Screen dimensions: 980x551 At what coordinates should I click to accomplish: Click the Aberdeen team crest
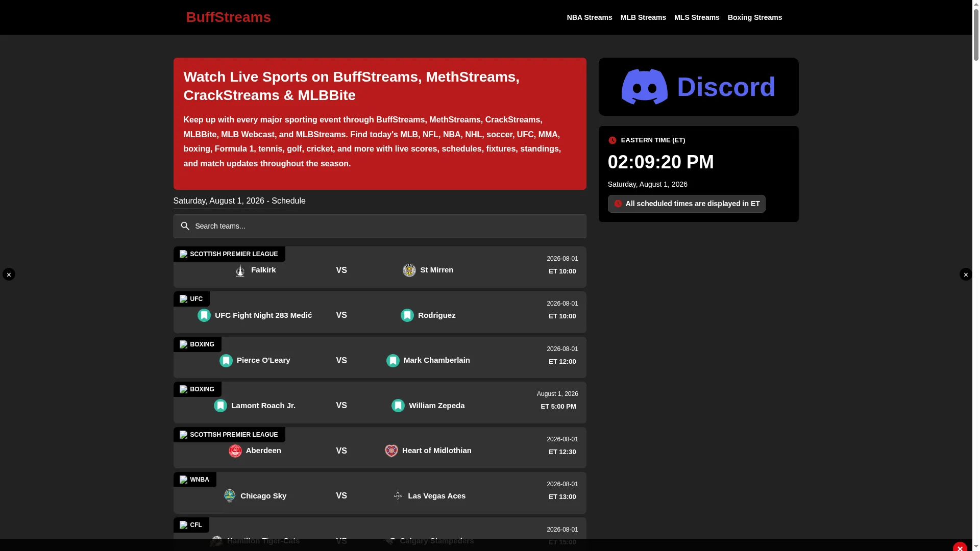(235, 451)
